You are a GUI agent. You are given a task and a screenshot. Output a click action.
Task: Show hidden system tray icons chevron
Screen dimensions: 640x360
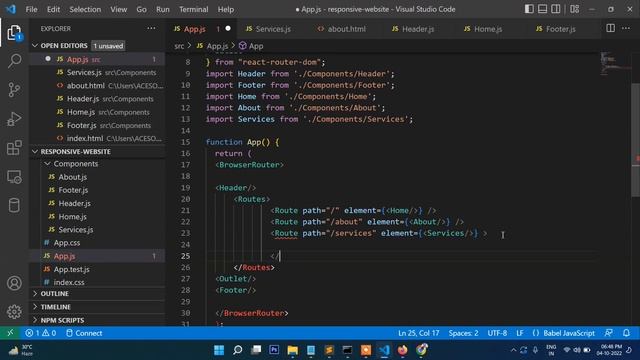[x=513, y=350]
